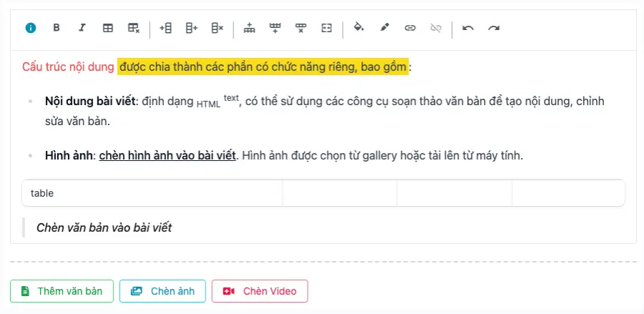Click the blockquote 'Chèn văn bản vào bài viết'
644x314 pixels.
[104, 227]
